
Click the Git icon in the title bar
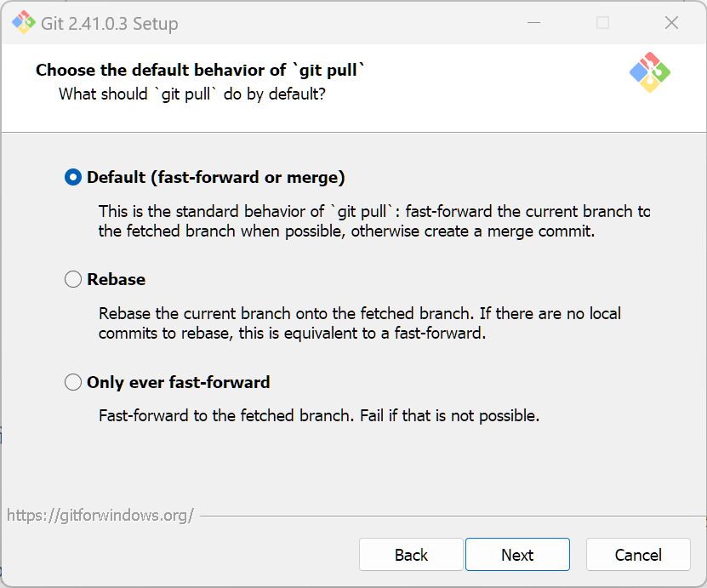[x=23, y=23]
